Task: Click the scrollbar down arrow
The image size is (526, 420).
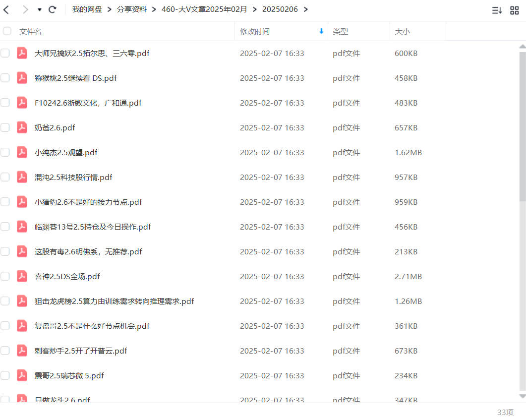Action: click(523, 396)
